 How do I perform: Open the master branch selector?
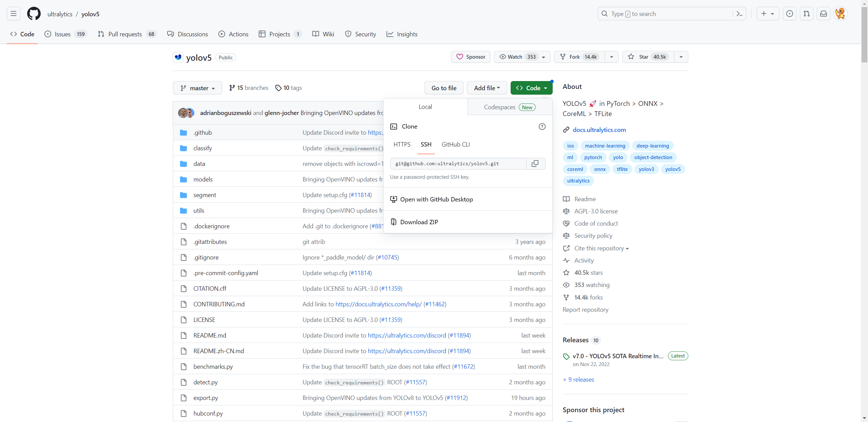click(197, 88)
